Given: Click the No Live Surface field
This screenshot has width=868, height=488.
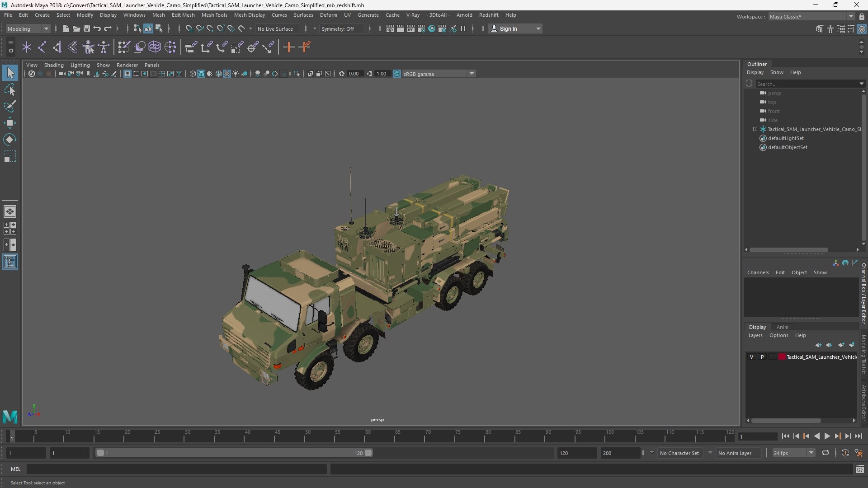Looking at the screenshot, I should tap(278, 28).
